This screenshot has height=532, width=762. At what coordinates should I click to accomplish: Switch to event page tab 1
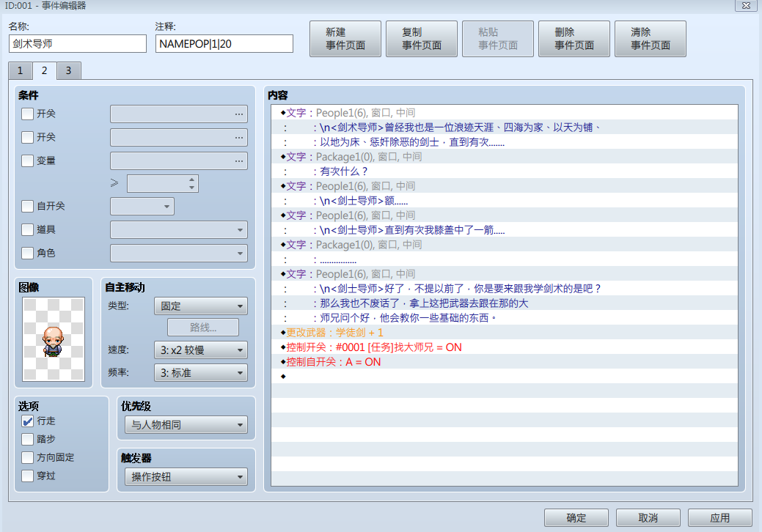[21, 71]
